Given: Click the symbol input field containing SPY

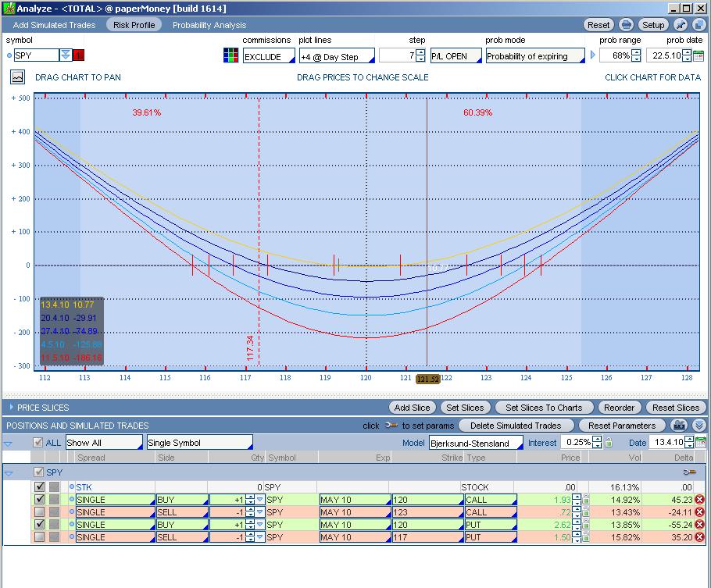Looking at the screenshot, I should (x=36, y=55).
